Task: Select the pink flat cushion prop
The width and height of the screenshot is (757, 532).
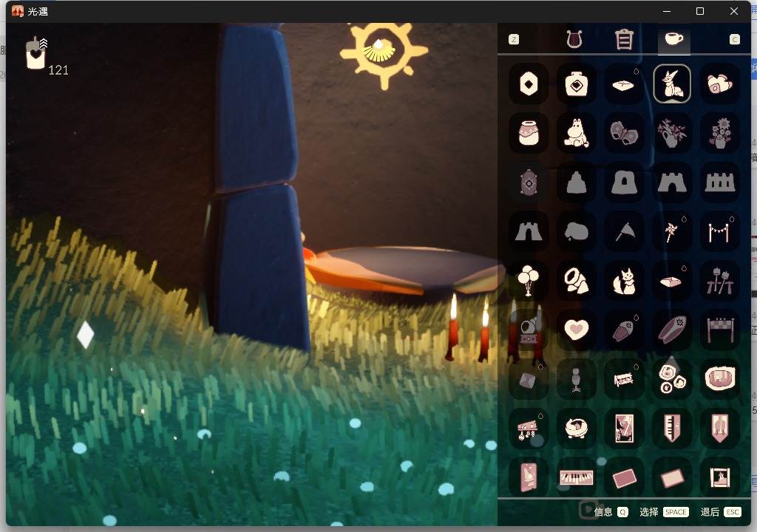Action: [672, 281]
